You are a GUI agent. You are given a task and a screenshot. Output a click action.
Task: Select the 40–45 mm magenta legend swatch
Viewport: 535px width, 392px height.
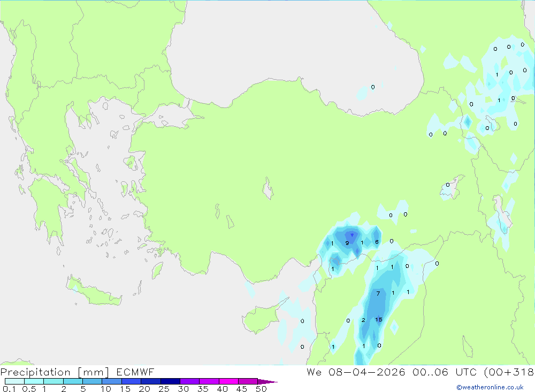click(x=228, y=381)
